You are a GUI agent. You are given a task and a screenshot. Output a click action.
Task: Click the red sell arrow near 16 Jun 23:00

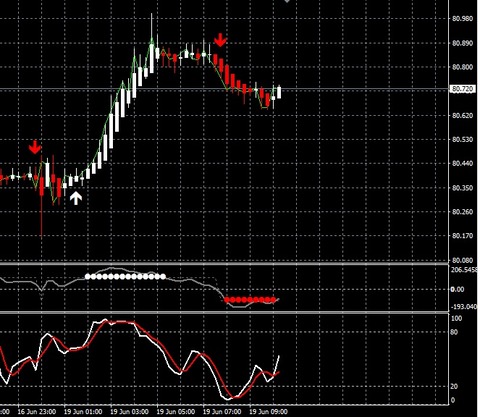(35, 147)
